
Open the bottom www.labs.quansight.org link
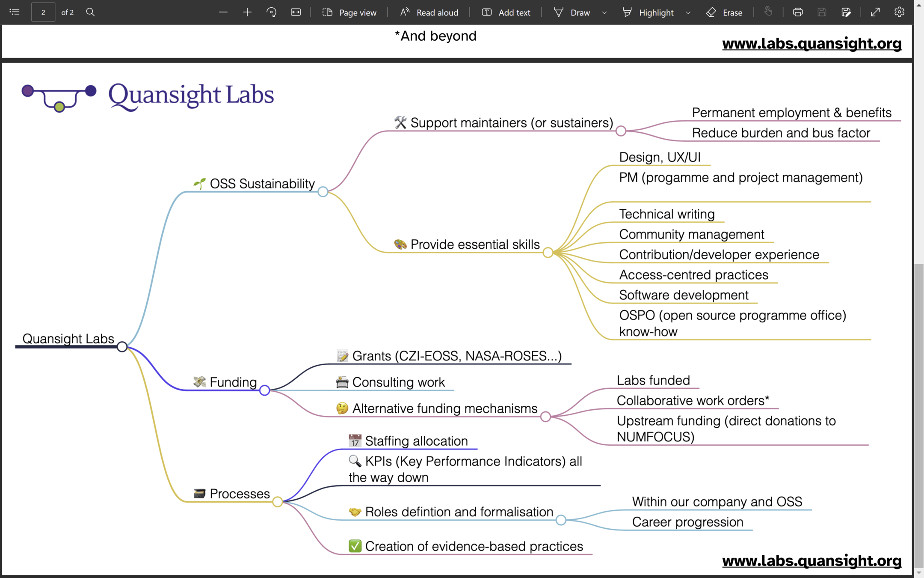point(811,560)
